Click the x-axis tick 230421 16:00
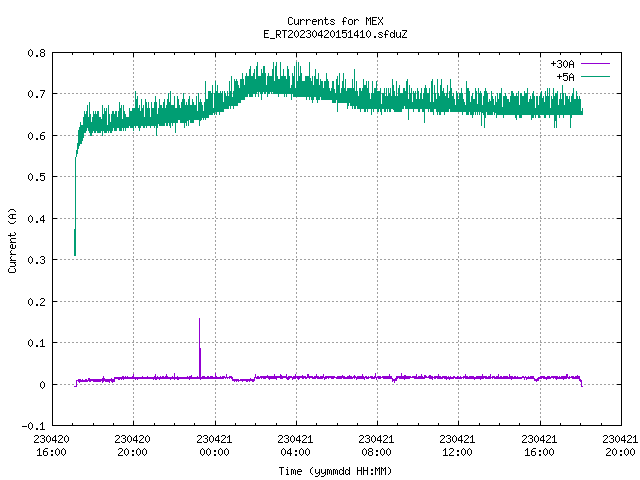The width and height of the screenshot is (640, 480). pos(539,446)
